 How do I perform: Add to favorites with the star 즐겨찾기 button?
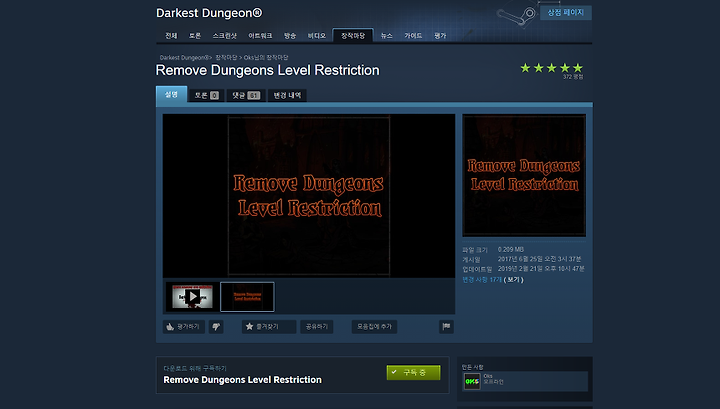point(269,327)
